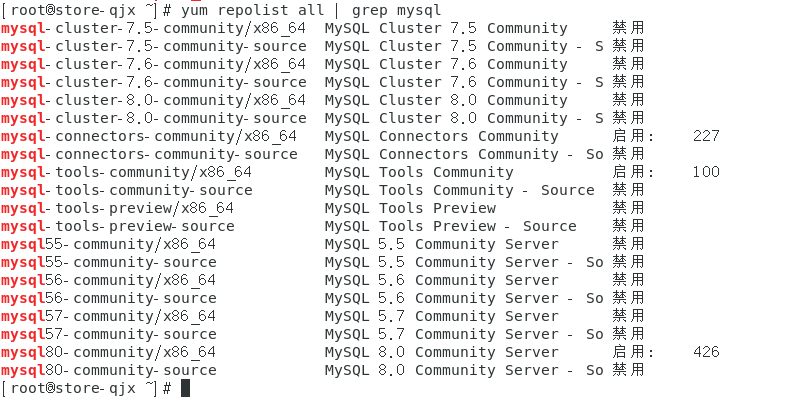This screenshot has height=401, width=786.
Task: Click the mysql57-community/x86_64 repo ID
Action: pyautogui.click(x=109, y=316)
